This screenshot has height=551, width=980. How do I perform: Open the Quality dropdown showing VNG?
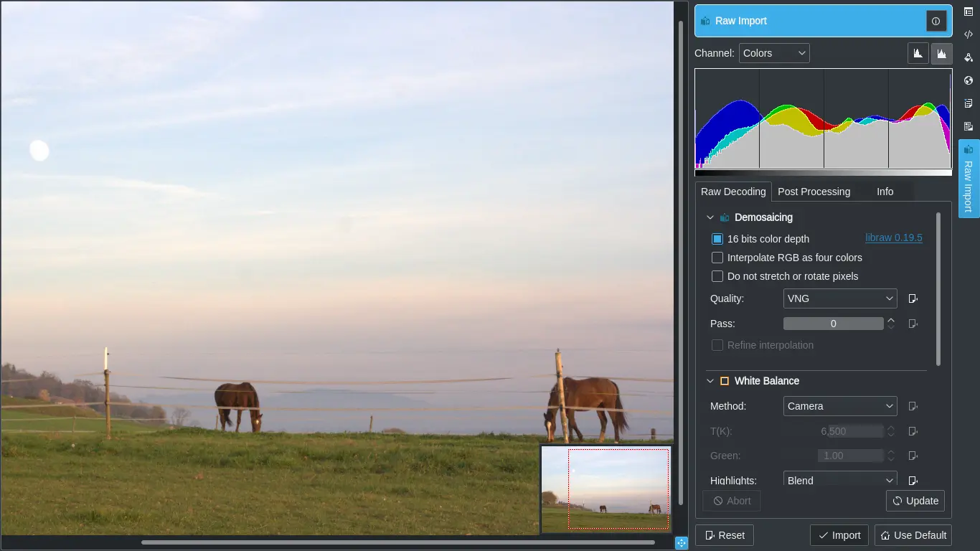pos(839,298)
